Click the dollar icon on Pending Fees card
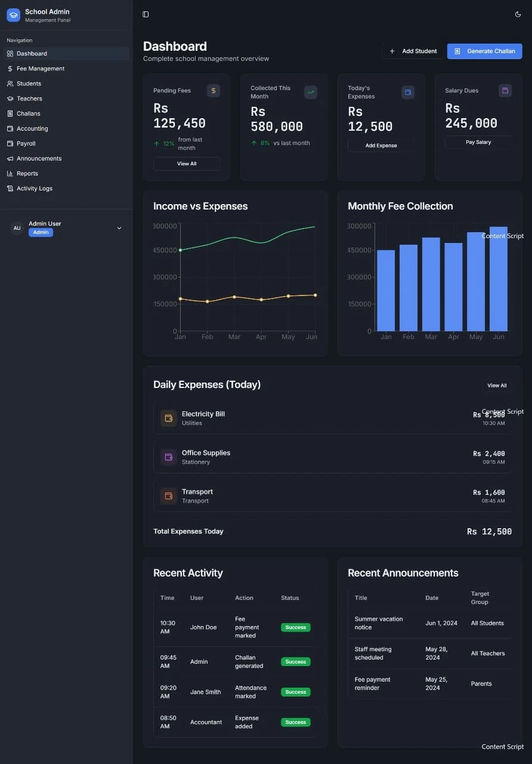The width and height of the screenshot is (532, 764). (x=213, y=90)
